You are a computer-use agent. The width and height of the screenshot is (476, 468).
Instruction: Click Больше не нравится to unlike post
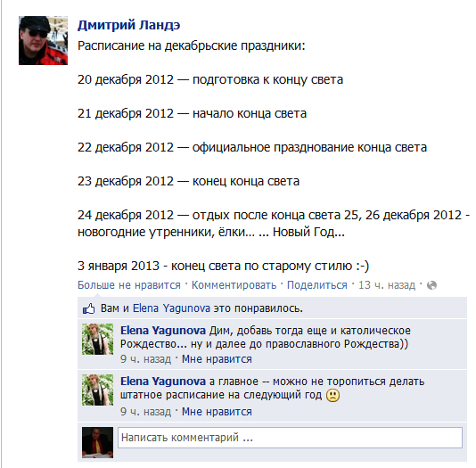pyautogui.click(x=129, y=285)
